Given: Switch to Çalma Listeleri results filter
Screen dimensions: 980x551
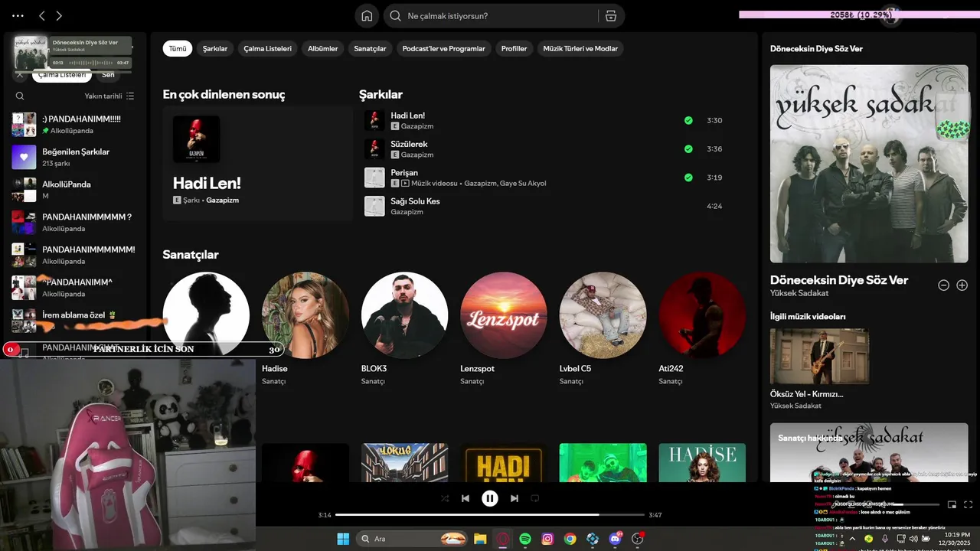Looking at the screenshot, I should coord(268,48).
